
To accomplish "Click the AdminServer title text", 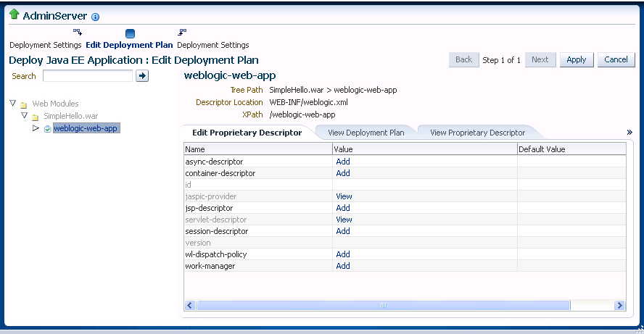I will (x=55, y=16).
